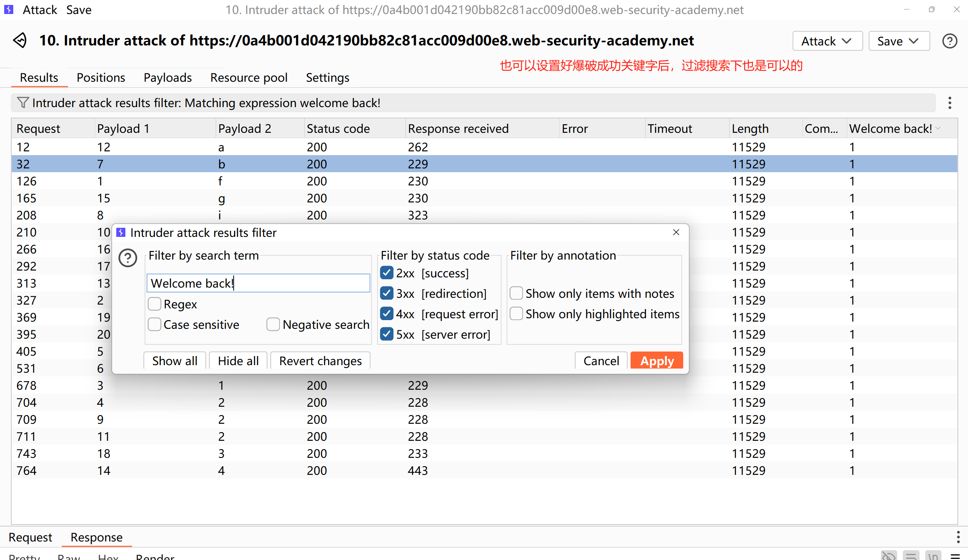Close the Intruder attack results filter dialog
The width and height of the screenshot is (968, 560).
pyautogui.click(x=676, y=232)
